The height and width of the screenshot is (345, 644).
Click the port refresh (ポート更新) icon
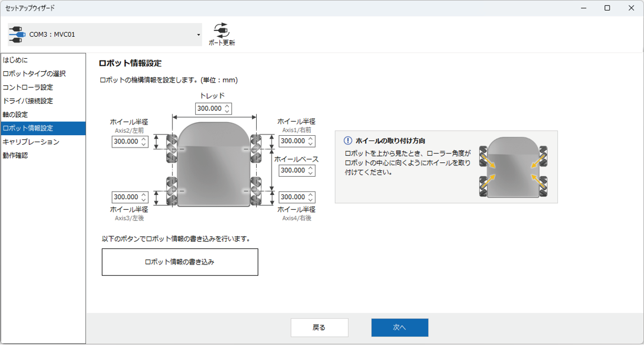coord(221,30)
